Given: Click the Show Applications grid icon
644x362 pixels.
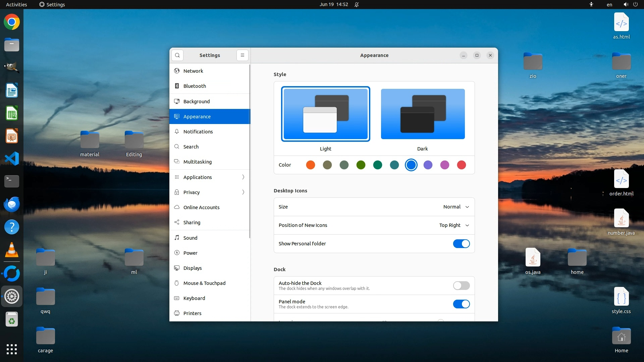Looking at the screenshot, I should pos(12,349).
